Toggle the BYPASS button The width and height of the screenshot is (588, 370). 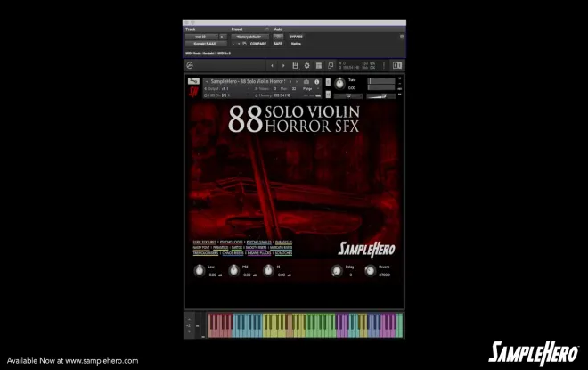click(x=296, y=37)
